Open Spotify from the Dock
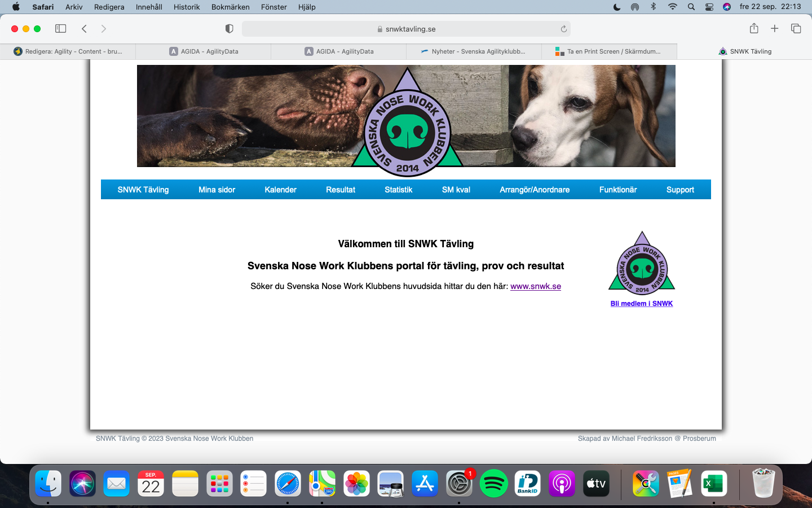This screenshot has height=508, width=812. point(493,484)
